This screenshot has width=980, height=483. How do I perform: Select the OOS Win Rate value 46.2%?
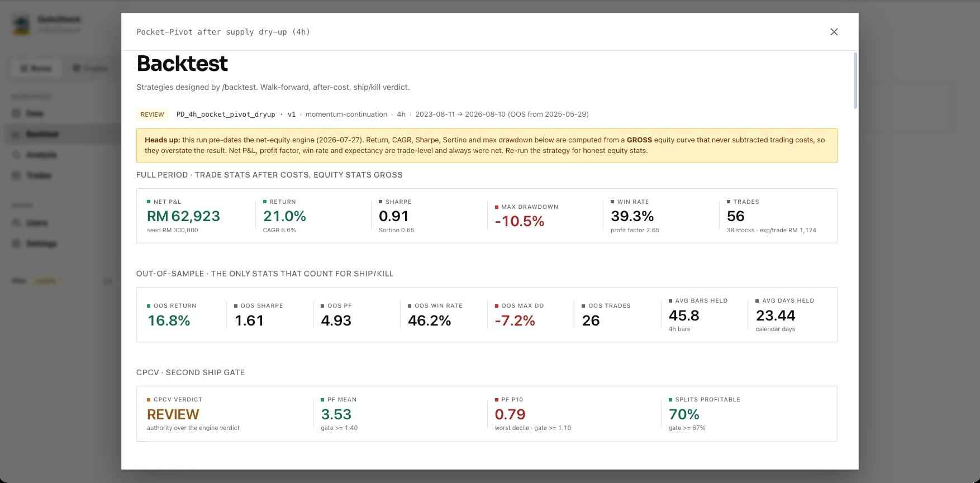pos(429,321)
